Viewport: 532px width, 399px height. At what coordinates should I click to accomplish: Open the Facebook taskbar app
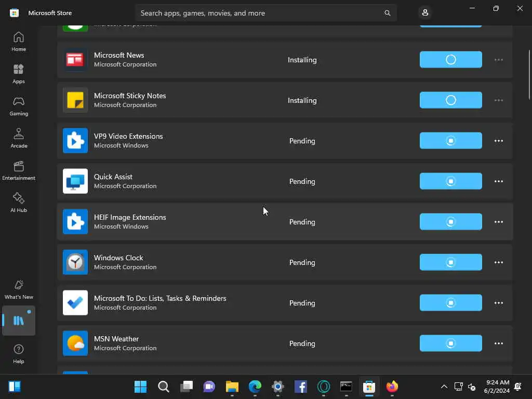301,387
